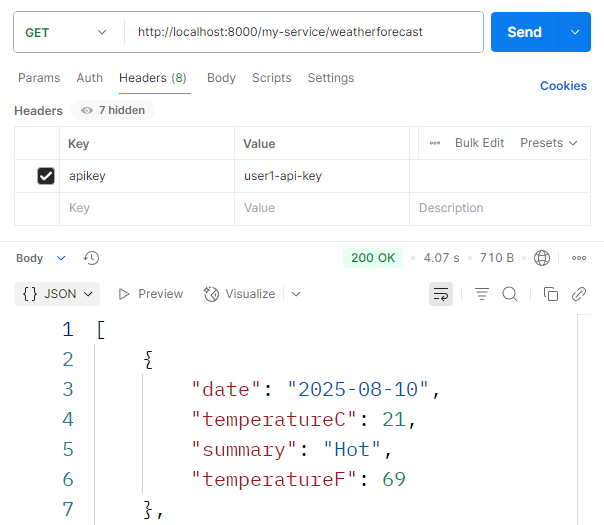Toggle word wrap in response viewer

coord(440,294)
